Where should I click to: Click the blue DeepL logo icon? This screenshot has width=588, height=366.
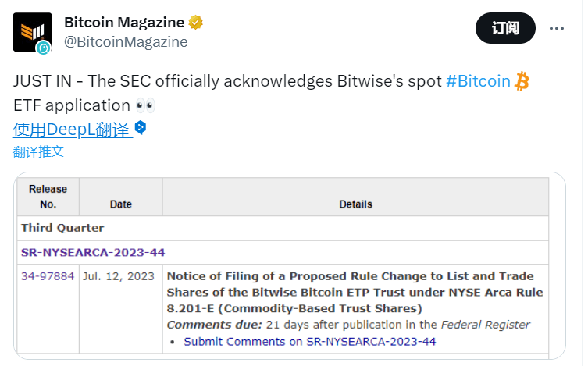[141, 128]
